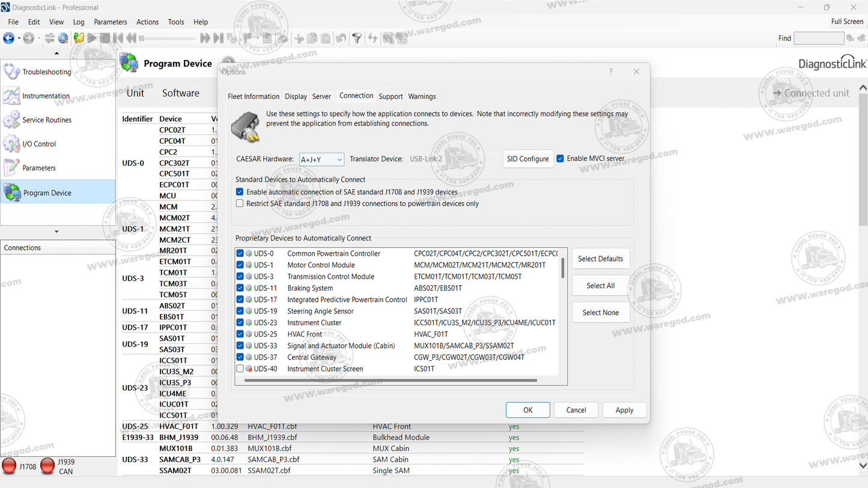Click the J1939 CAN red status indicator
868x488 pixels.
coord(47,466)
